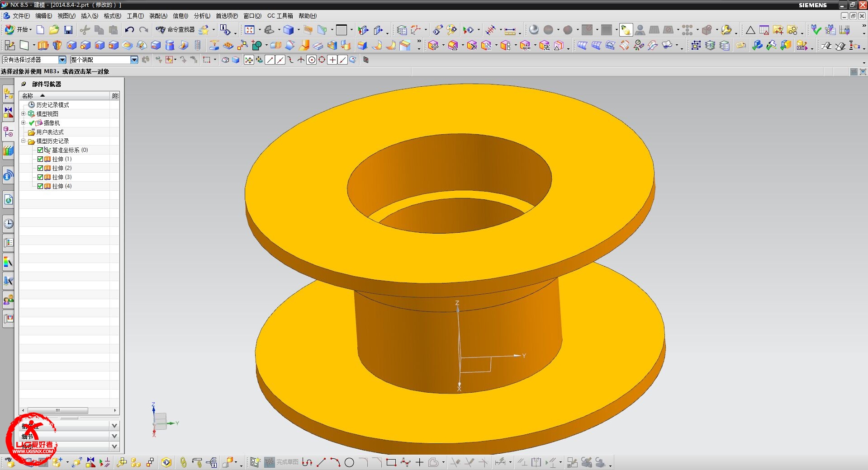This screenshot has height=470, width=868.
Task: Open the history clock tab in resource bar
Action: [x=8, y=223]
